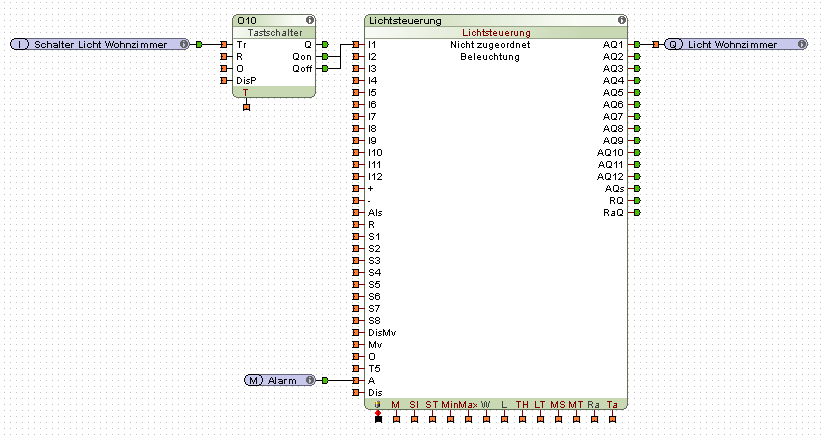Select the I12 input pin on Lichtsteuerung

click(356, 177)
